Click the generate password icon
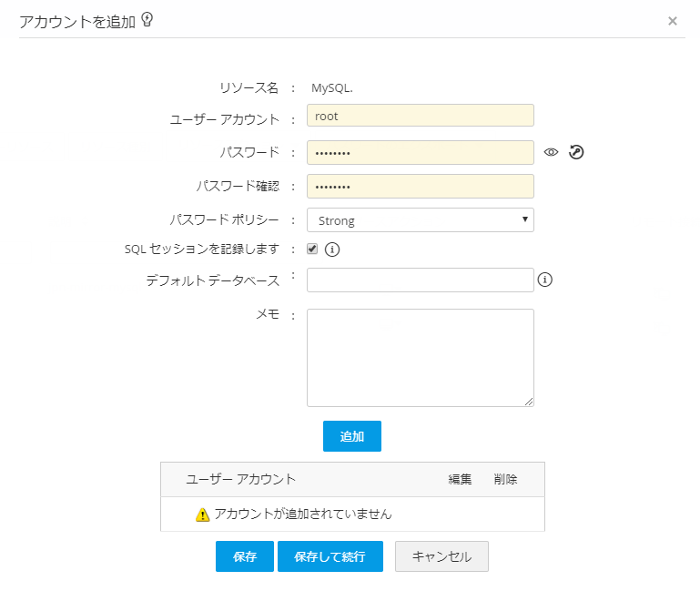Image resolution: width=700 pixels, height=591 pixels. tap(576, 152)
